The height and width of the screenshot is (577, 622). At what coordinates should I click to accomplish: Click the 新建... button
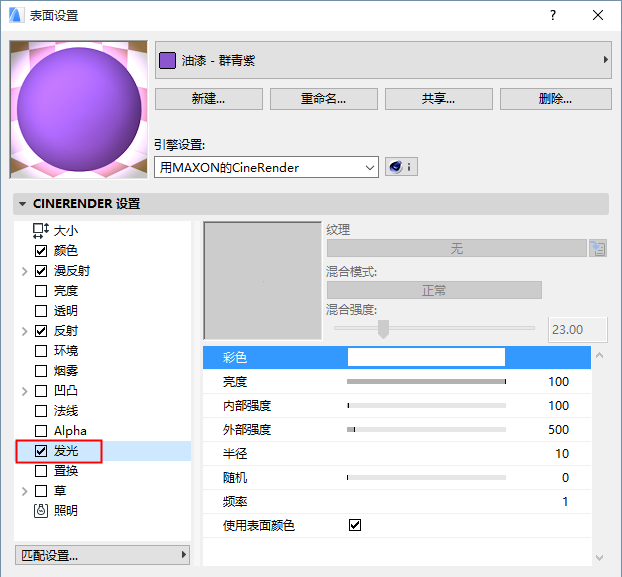[x=209, y=99]
